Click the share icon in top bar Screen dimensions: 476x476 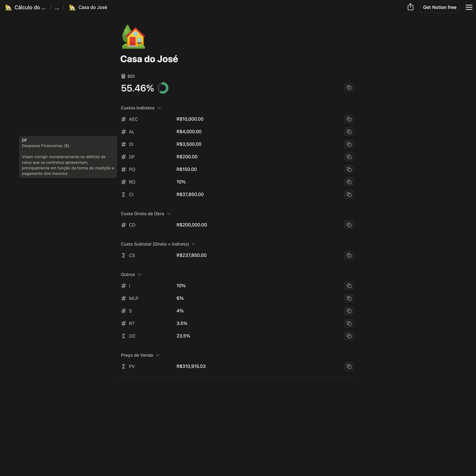click(x=410, y=7)
